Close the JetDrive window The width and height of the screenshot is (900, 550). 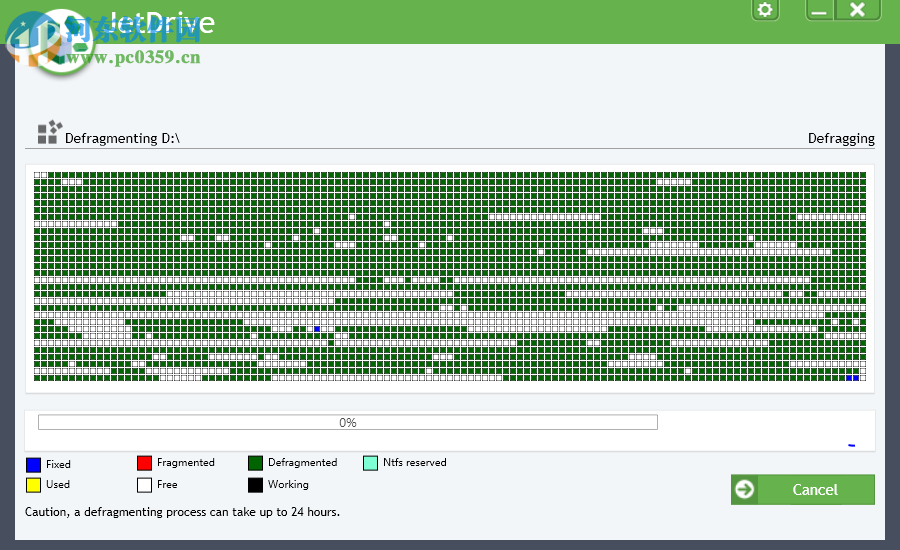pos(858,10)
